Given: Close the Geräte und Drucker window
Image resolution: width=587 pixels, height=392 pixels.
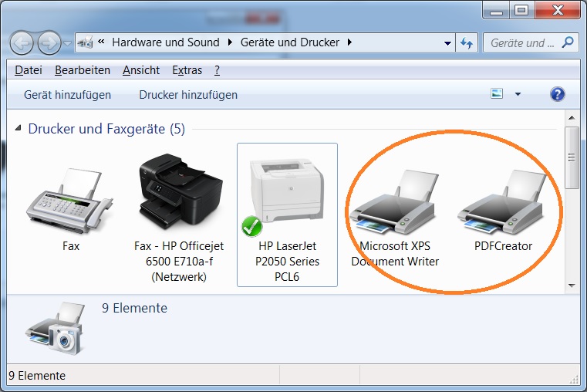Looking at the screenshot, I should click(x=558, y=10).
